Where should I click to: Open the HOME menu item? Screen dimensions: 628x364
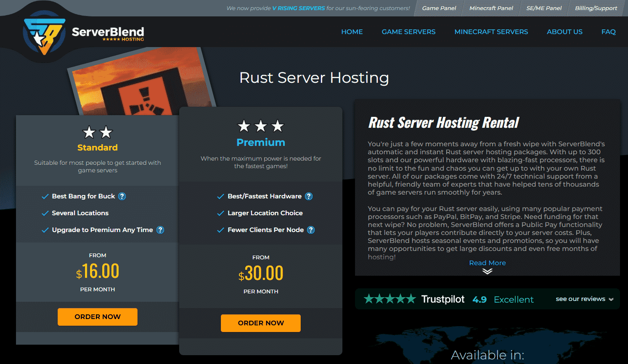point(352,32)
